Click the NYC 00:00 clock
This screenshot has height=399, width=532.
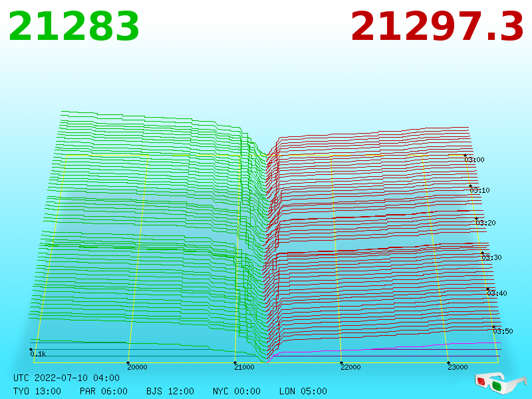point(237,391)
